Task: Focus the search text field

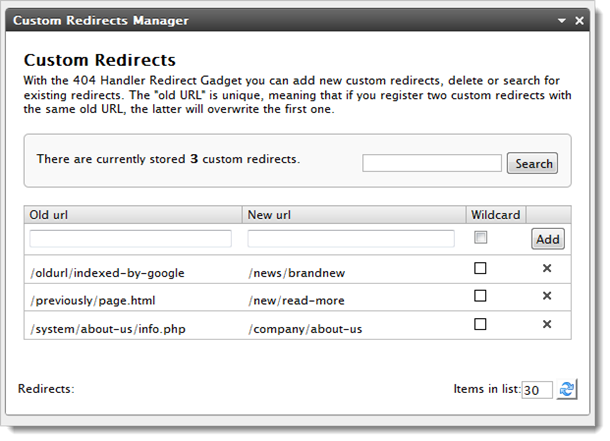Action: click(431, 163)
